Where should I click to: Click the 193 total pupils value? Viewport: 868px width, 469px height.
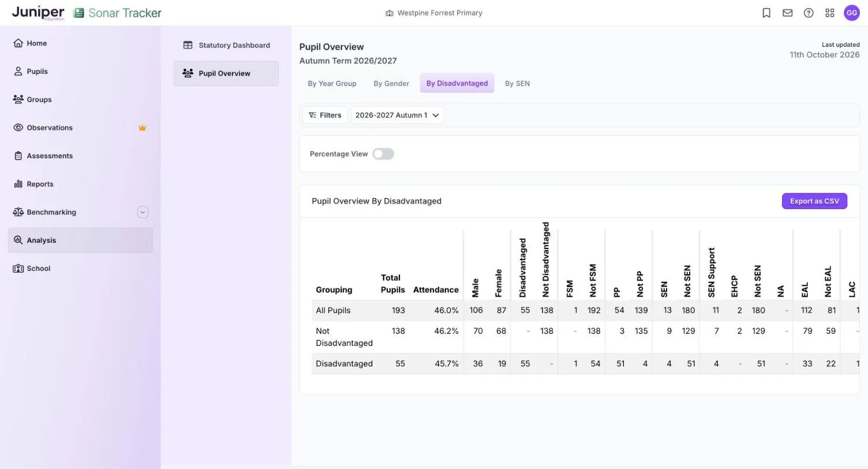[x=398, y=310]
